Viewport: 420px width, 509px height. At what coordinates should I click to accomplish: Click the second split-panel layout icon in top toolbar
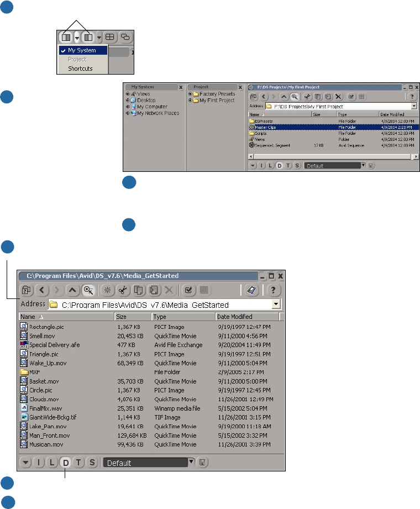(x=88, y=38)
